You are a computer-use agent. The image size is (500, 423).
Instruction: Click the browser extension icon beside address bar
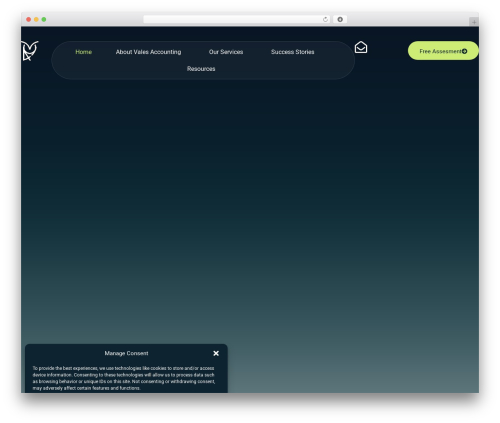(340, 19)
